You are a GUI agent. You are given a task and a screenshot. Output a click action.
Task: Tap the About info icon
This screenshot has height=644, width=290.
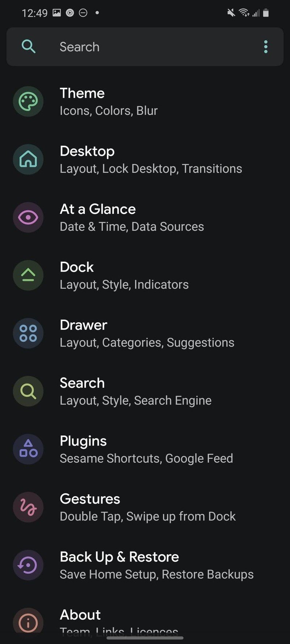pos(28,623)
